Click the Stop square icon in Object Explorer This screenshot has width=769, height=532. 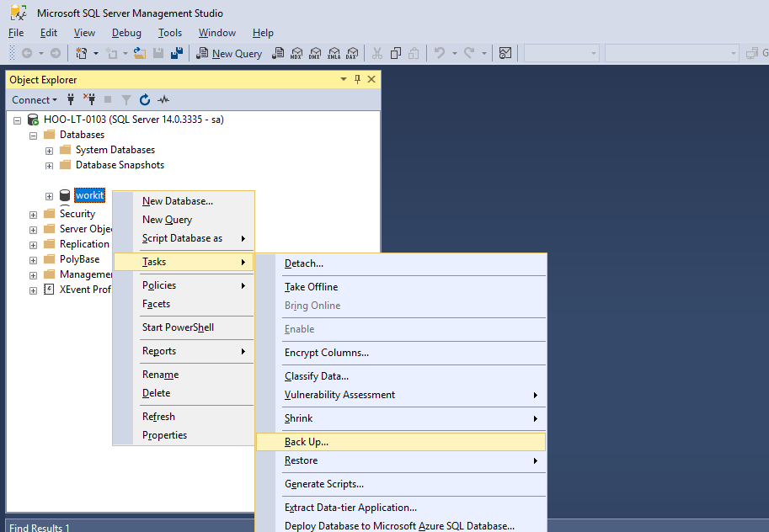pyautogui.click(x=108, y=99)
